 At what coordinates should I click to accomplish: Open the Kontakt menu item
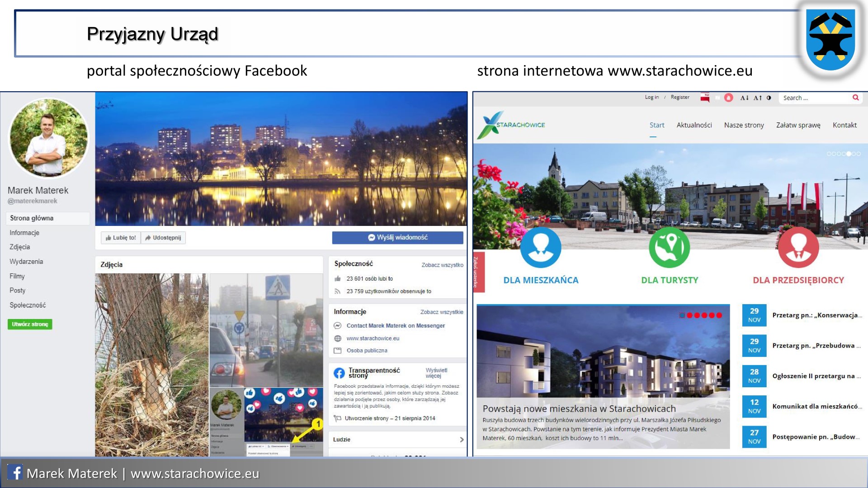tap(844, 125)
